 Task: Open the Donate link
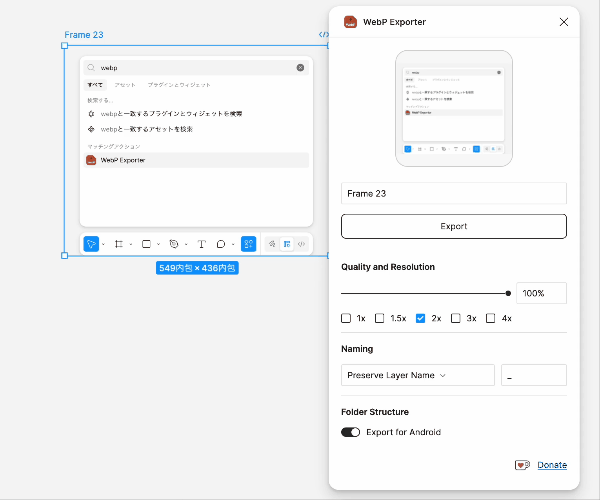[552, 465]
